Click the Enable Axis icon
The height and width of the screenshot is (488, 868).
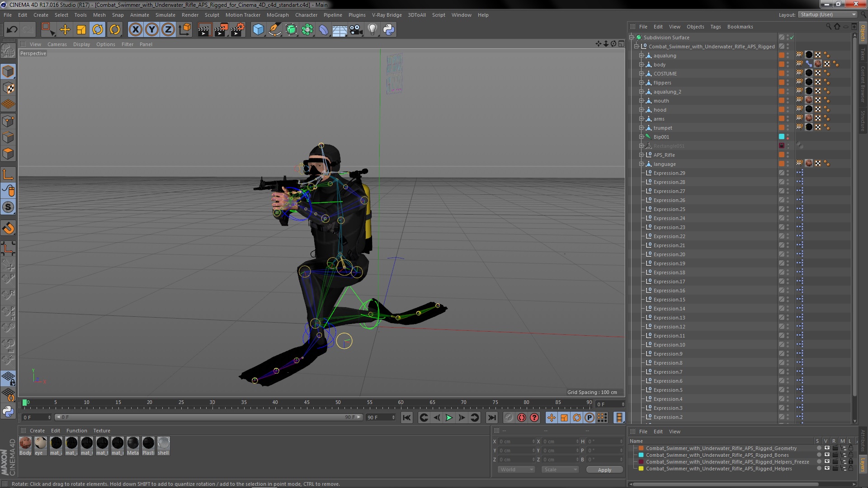coord(8,174)
